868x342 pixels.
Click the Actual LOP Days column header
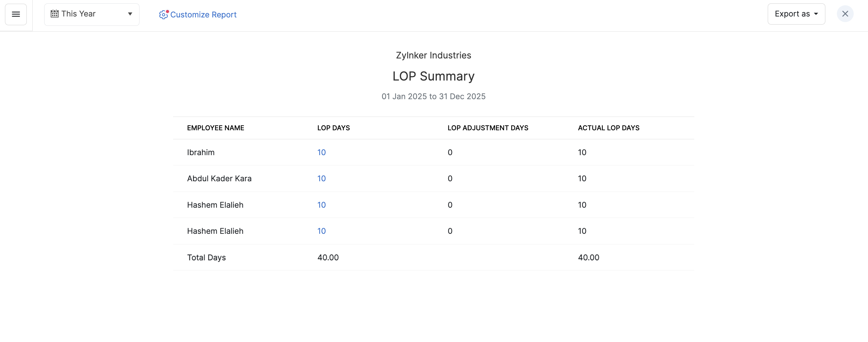click(x=608, y=128)
